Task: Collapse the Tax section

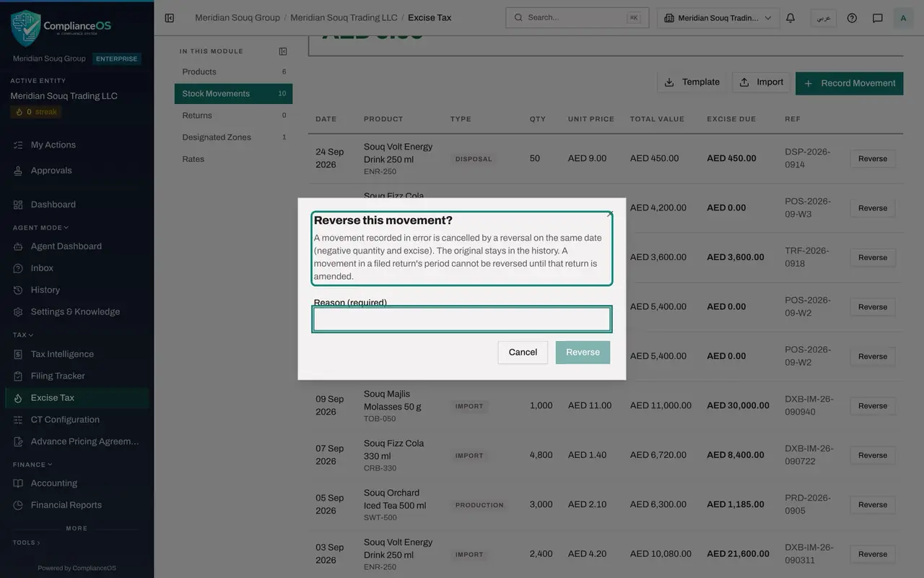Action: click(x=23, y=335)
